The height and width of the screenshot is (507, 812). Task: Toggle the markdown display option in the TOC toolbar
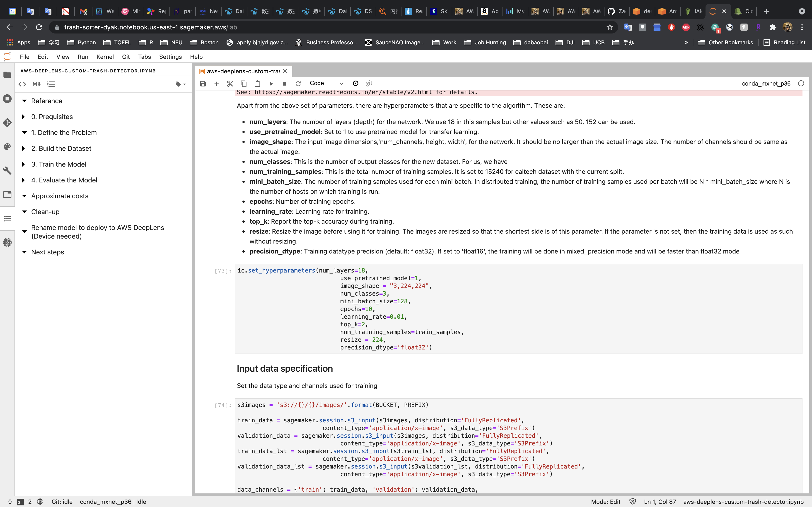pyautogui.click(x=36, y=84)
